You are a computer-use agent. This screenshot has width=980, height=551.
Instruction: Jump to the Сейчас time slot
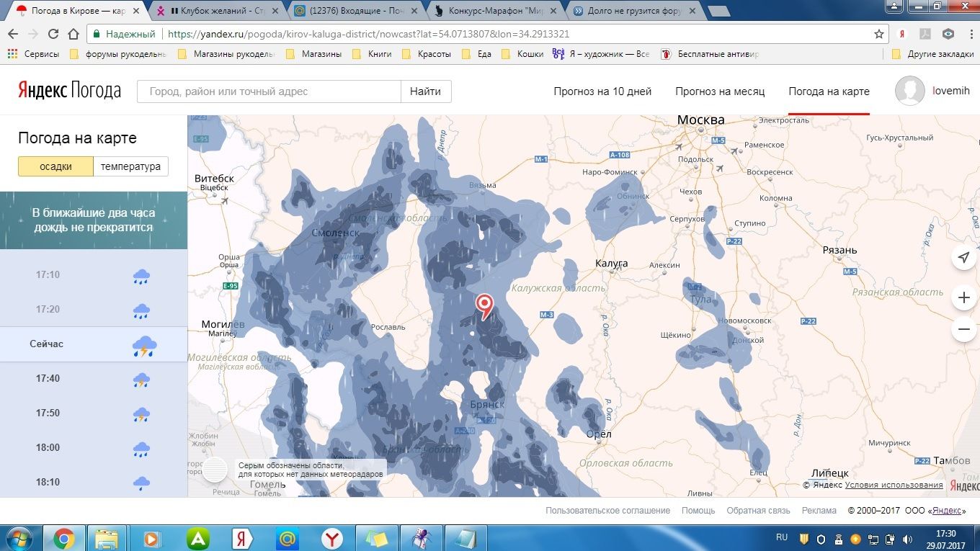coord(47,344)
